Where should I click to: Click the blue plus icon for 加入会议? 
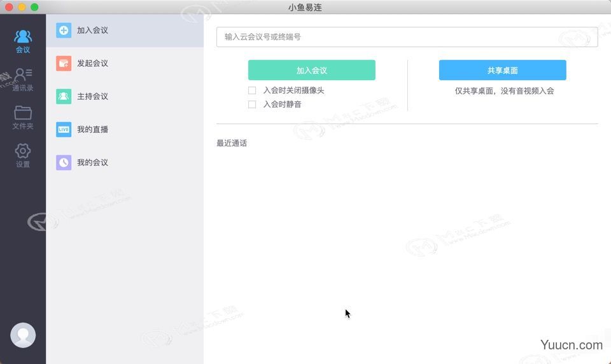(64, 31)
